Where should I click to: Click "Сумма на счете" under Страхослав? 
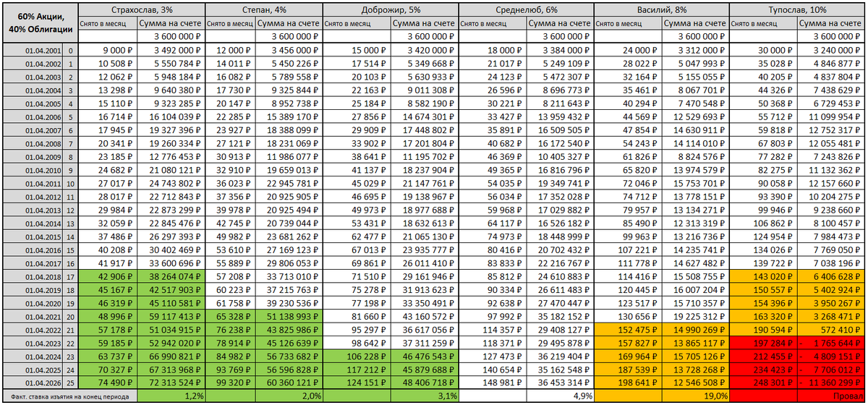(x=171, y=23)
